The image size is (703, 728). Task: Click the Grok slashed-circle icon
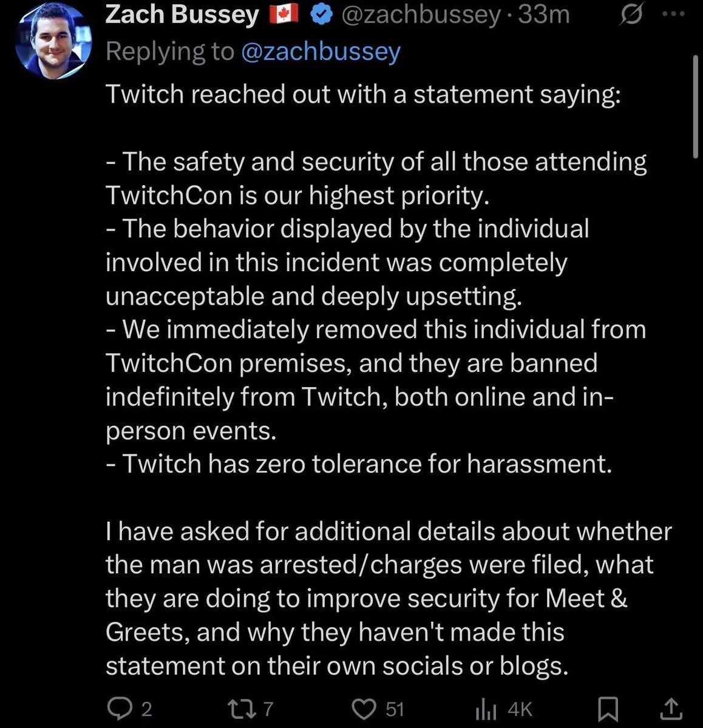pyautogui.click(x=631, y=15)
